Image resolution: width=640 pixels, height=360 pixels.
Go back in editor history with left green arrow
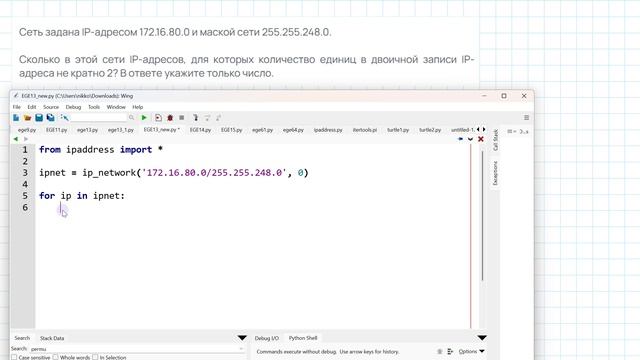click(16, 139)
